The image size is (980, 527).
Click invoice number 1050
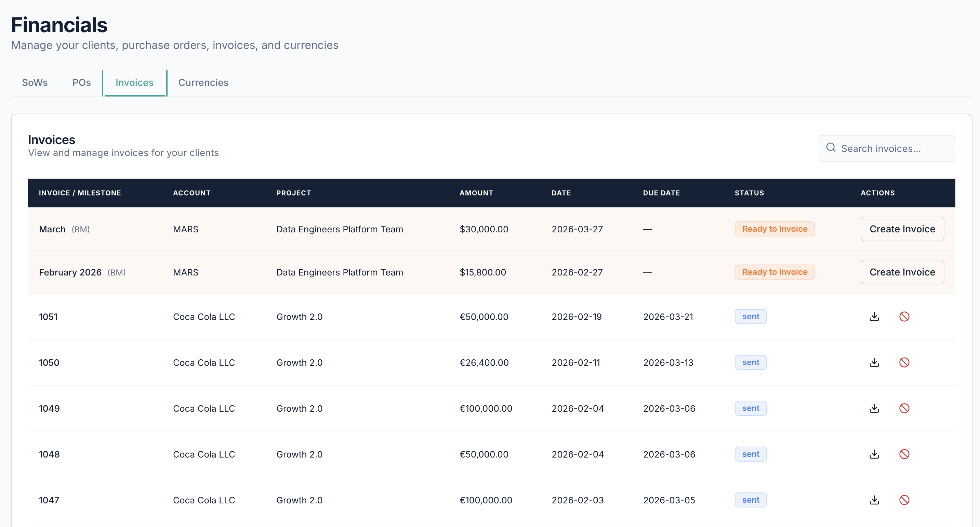[x=49, y=362]
